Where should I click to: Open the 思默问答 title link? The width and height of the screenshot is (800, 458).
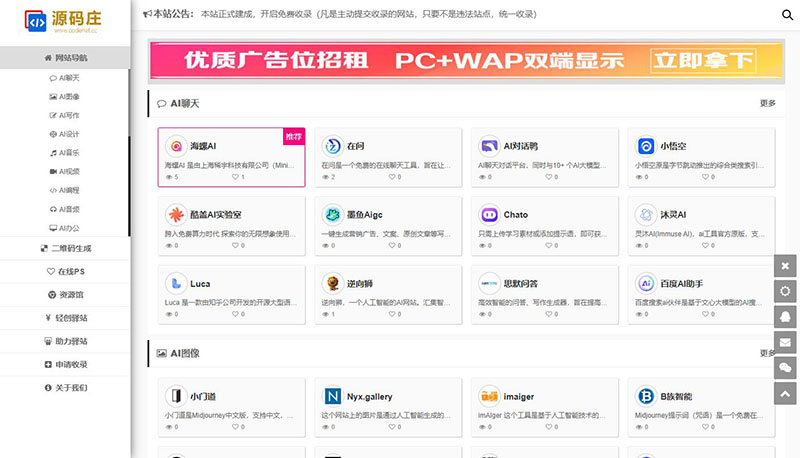pos(520,284)
